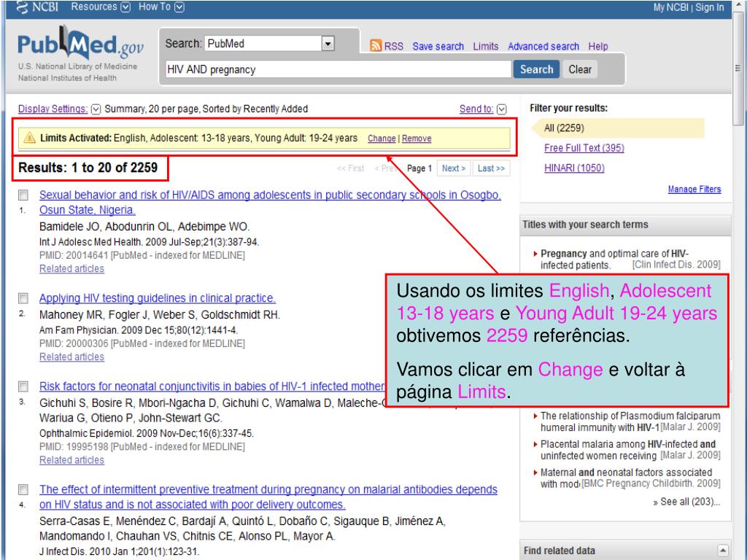
Task: Open Plasmodium falciparum humeral immunity title
Action: click(x=630, y=421)
